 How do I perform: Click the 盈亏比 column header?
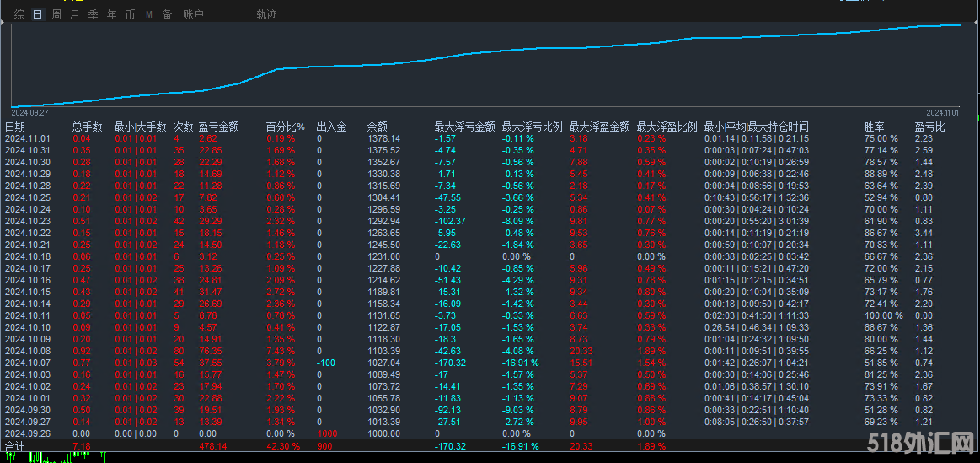coord(929,127)
